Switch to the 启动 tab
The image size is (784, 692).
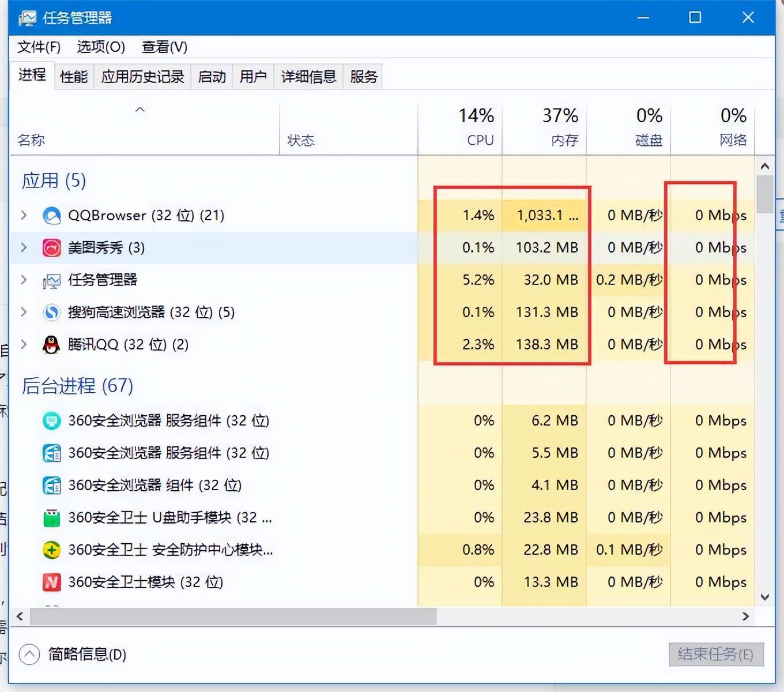[212, 77]
